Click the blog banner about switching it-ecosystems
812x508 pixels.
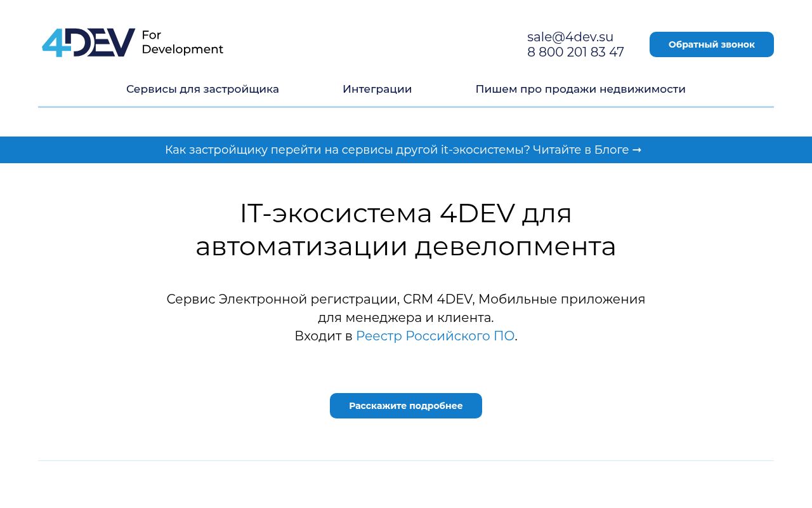405,150
